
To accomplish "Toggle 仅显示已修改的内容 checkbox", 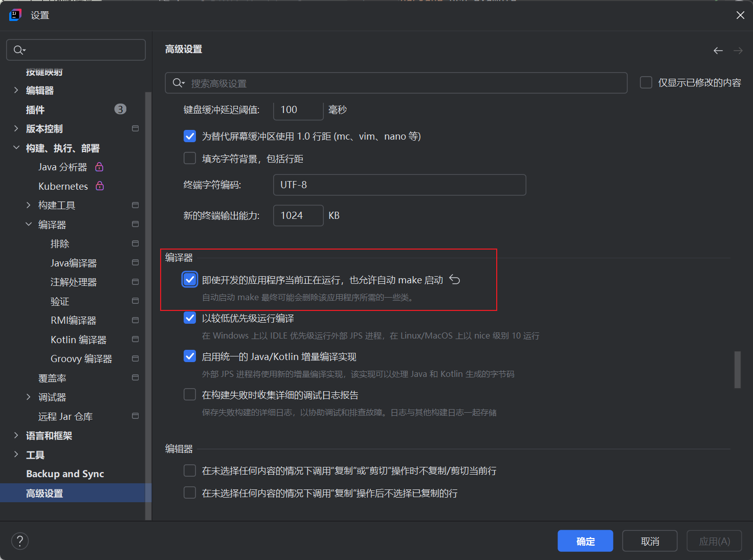I will (646, 82).
